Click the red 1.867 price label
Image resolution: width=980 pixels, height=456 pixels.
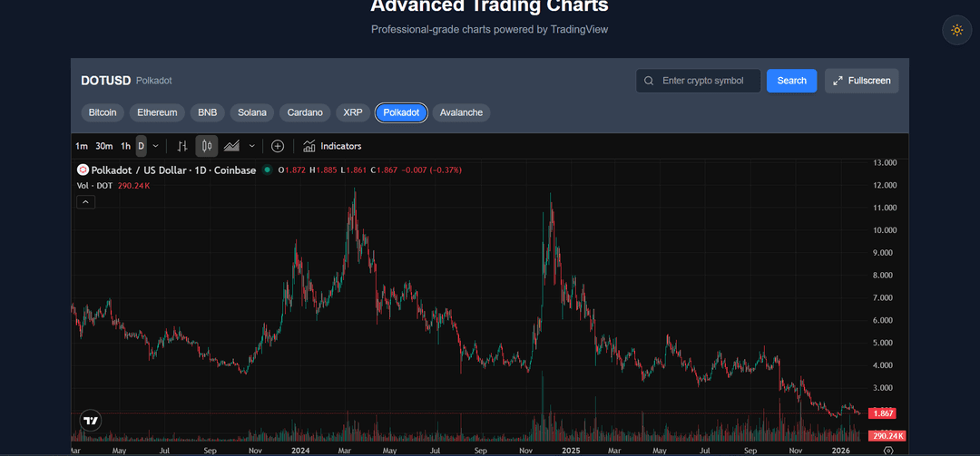click(x=882, y=413)
